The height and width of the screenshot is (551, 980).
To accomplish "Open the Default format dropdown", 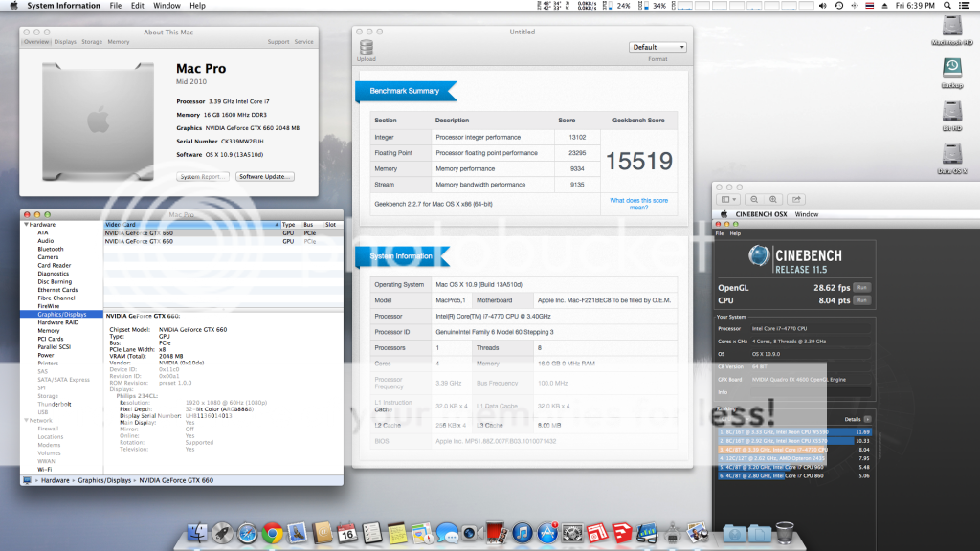I will (x=657, y=47).
